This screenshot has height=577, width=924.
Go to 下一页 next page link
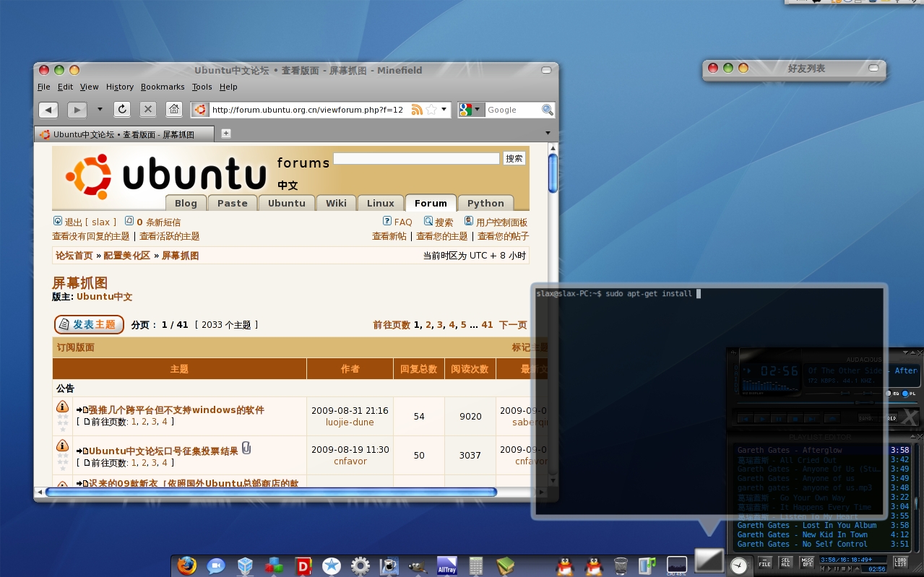[513, 325]
